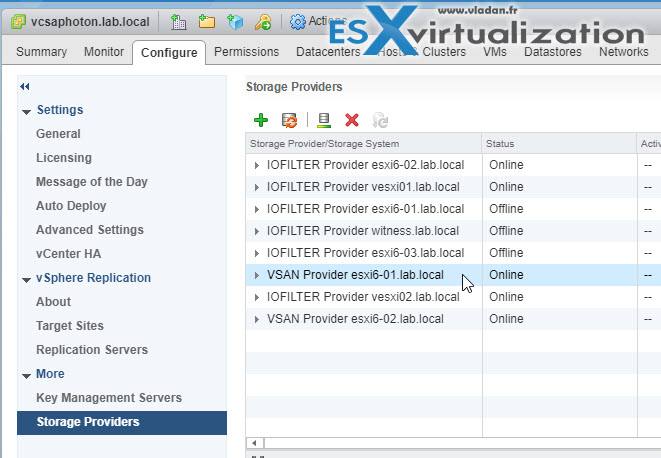Open Advanced Settings

(x=90, y=230)
